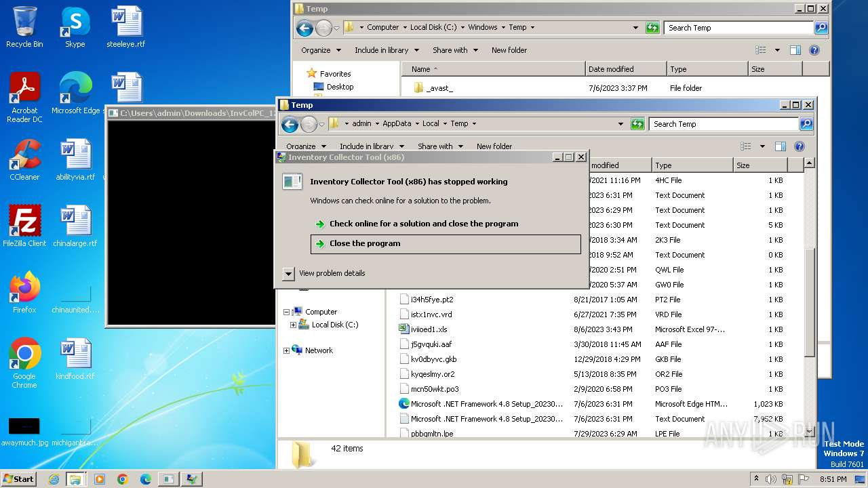Click clock showing 8:51 PM
868x488 pixels.
pos(833,479)
